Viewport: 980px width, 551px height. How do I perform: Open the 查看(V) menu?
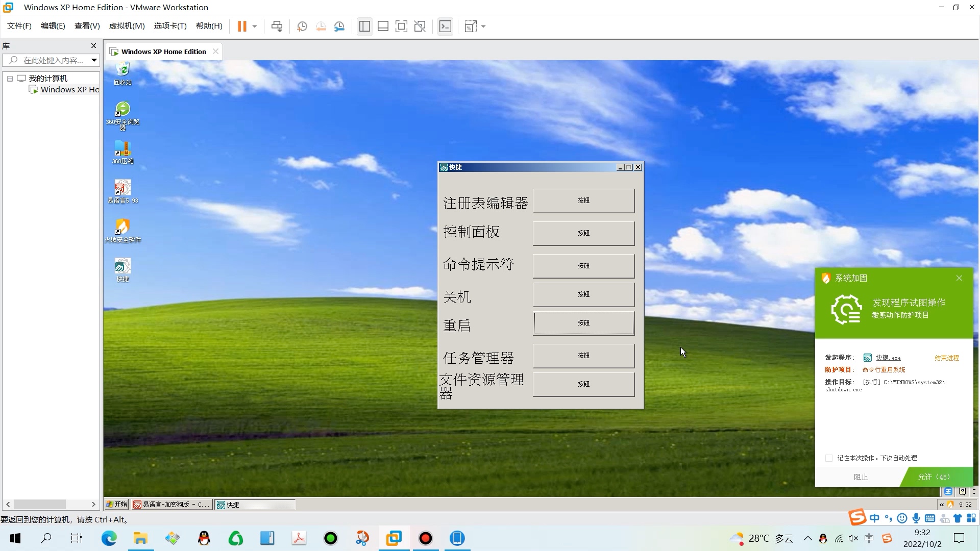pyautogui.click(x=87, y=26)
